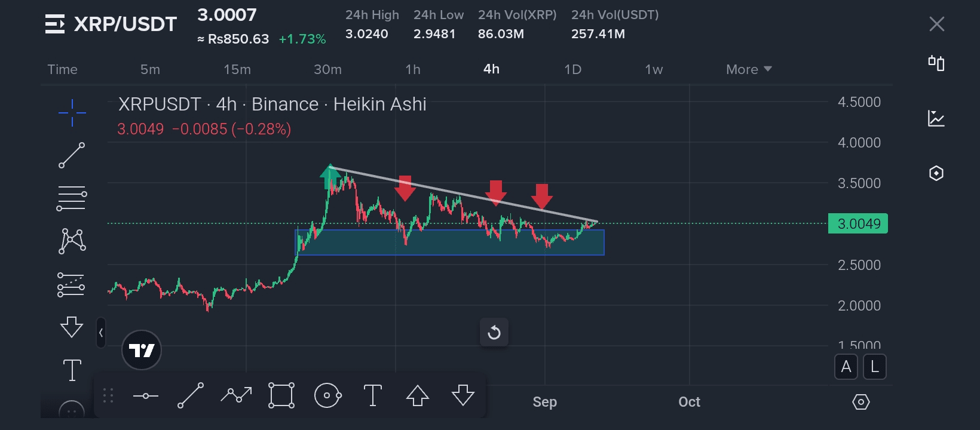Open indicators line chart icon
Viewport: 980px width, 430px height.
click(936, 118)
